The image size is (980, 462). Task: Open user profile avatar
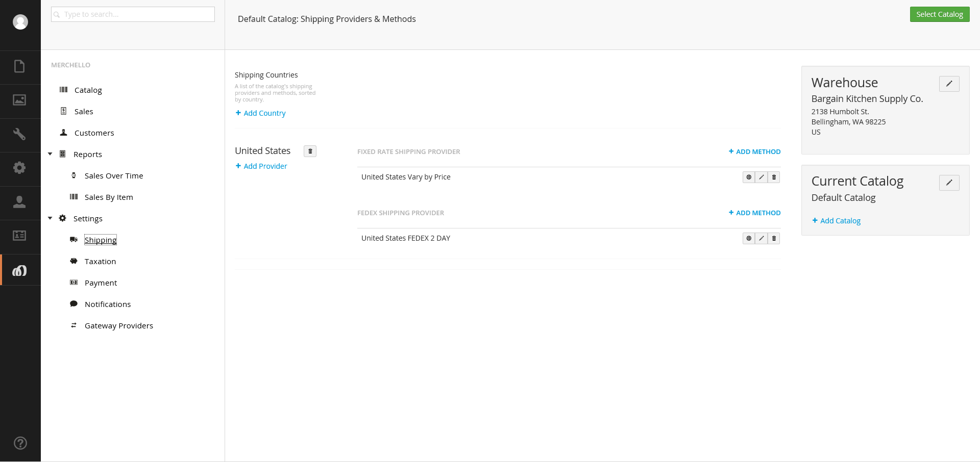click(x=20, y=22)
